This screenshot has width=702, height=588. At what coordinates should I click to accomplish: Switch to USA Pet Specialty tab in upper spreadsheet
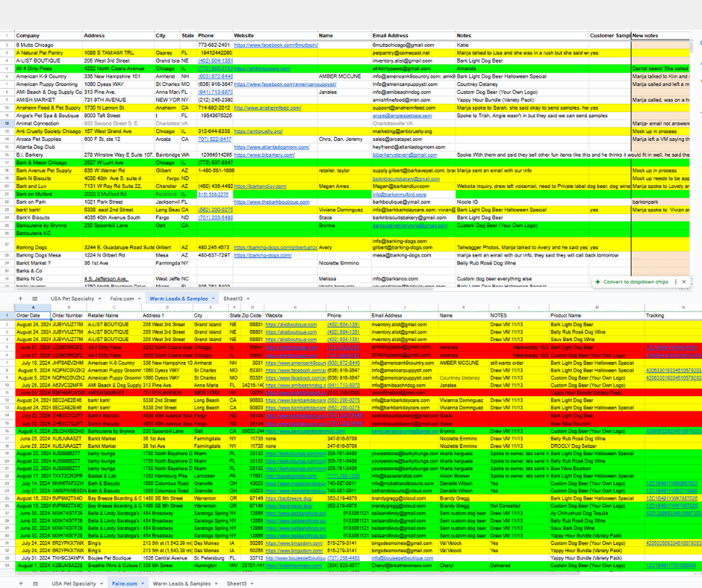click(72, 298)
